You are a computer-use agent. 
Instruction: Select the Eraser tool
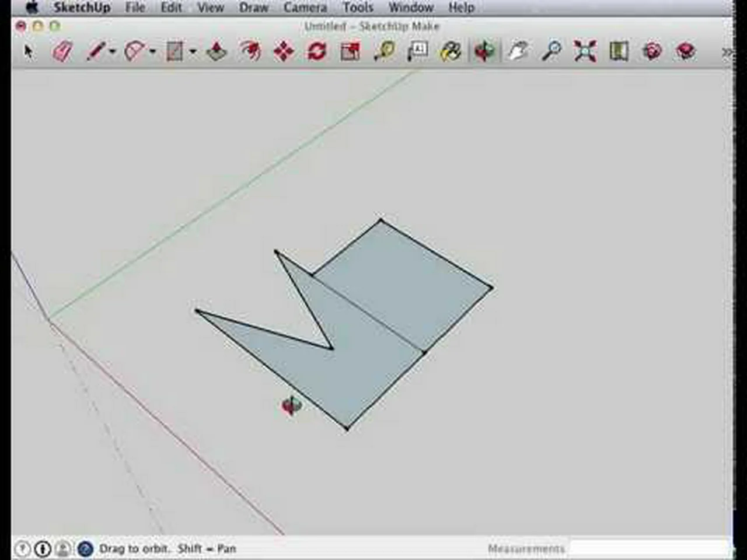click(62, 51)
